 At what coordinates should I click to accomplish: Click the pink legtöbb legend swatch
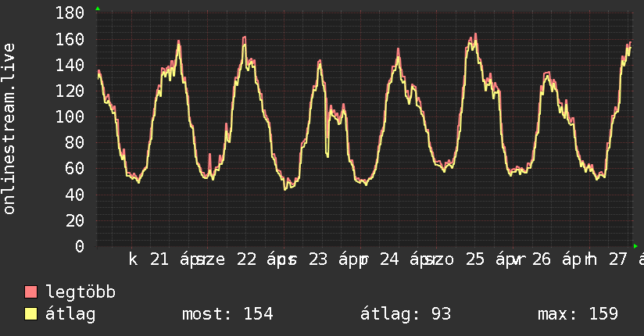click(x=30, y=291)
